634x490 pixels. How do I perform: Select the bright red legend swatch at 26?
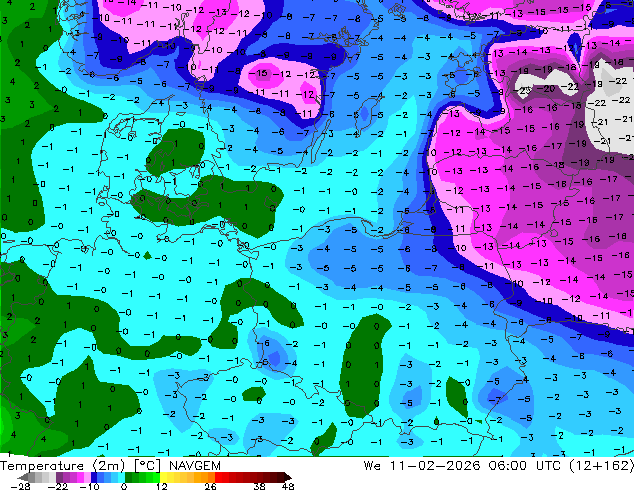pos(218,477)
